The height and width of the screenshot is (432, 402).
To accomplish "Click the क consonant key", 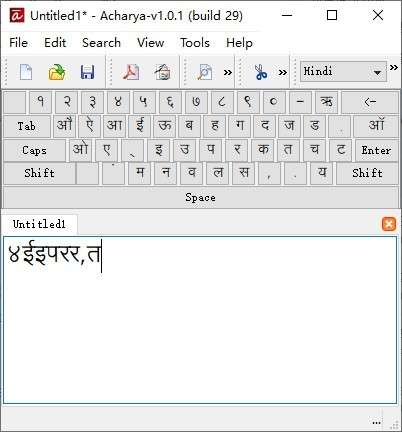I will 263,150.
